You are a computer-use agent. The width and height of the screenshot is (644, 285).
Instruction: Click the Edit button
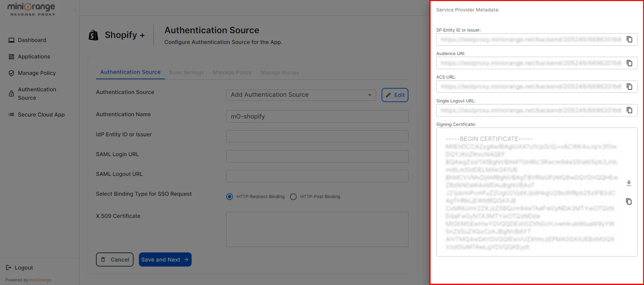(x=395, y=95)
